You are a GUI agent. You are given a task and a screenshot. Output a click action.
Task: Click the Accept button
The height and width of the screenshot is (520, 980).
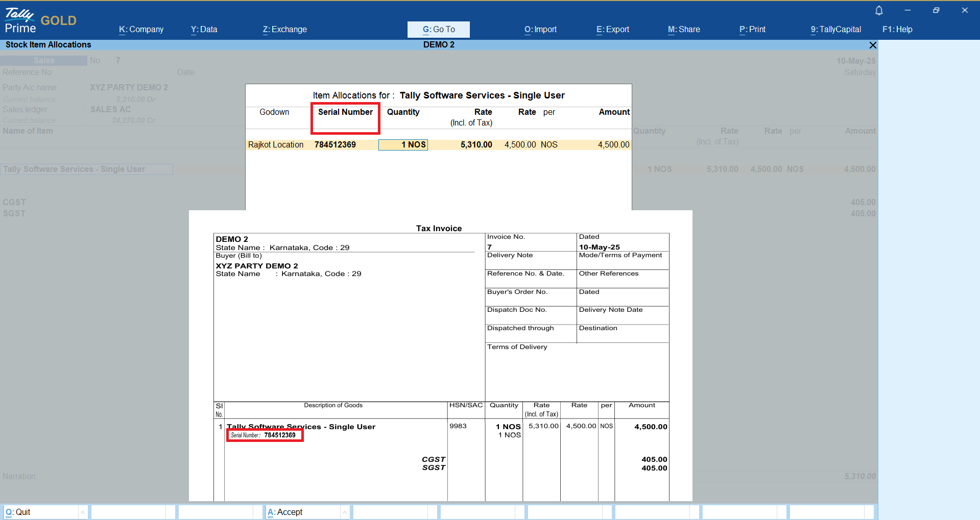302,512
